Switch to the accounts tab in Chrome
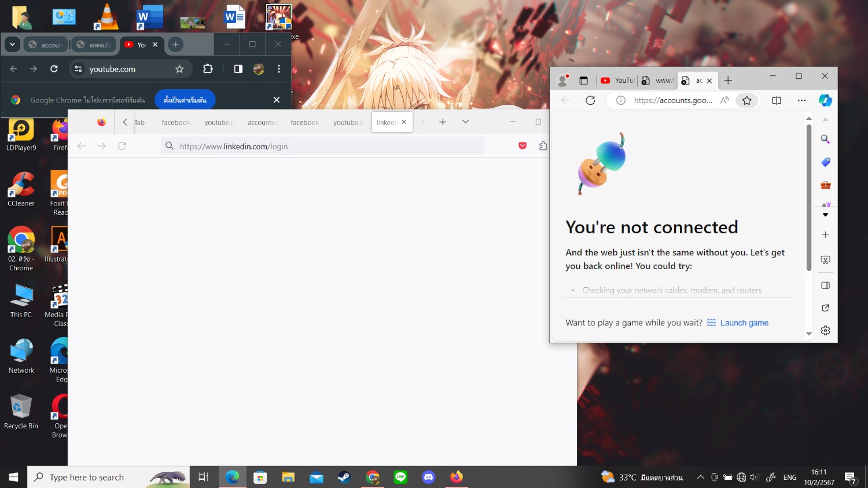The image size is (868, 488). (46, 45)
